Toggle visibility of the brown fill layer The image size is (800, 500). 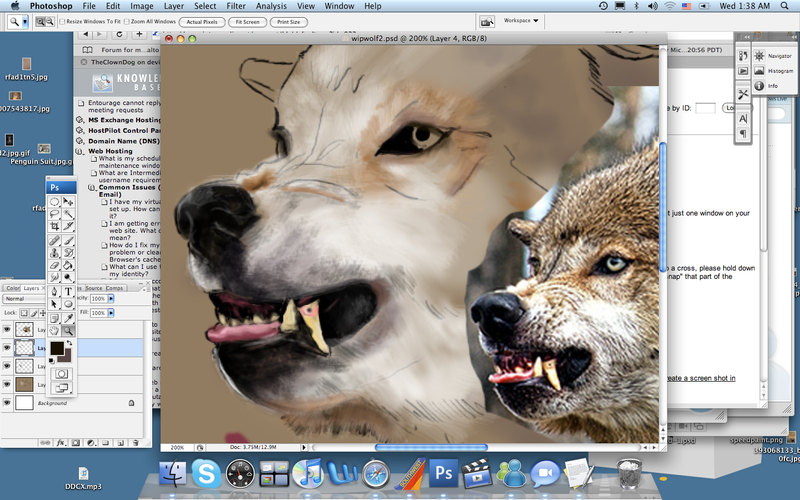pos(7,384)
